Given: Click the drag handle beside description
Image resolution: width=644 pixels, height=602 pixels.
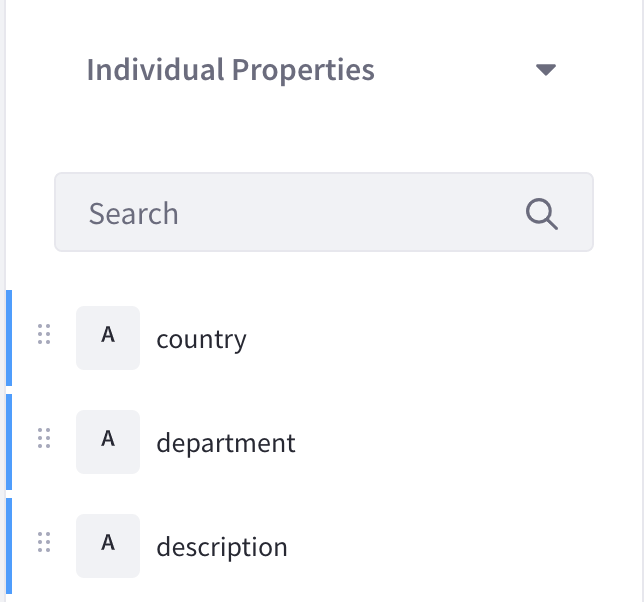Looking at the screenshot, I should (43, 543).
